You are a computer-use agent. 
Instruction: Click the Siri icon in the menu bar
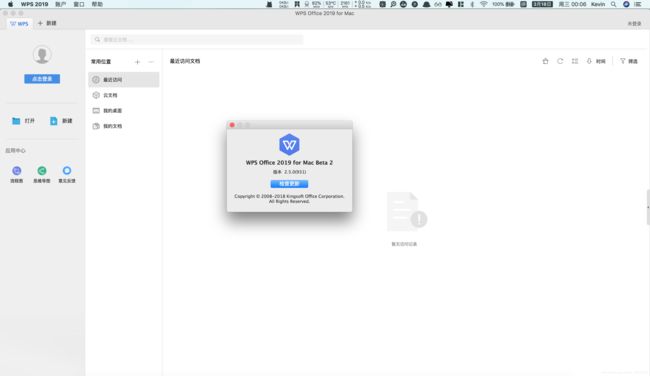pyautogui.click(x=626, y=4)
